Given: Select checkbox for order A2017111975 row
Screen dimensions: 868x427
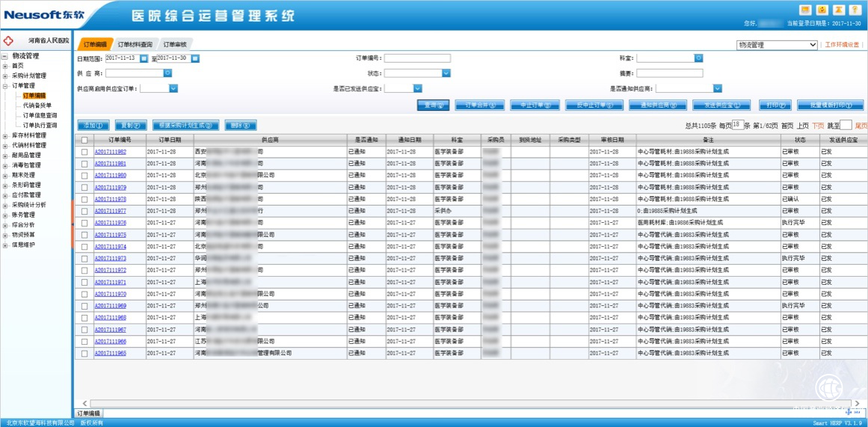Looking at the screenshot, I should [x=84, y=235].
